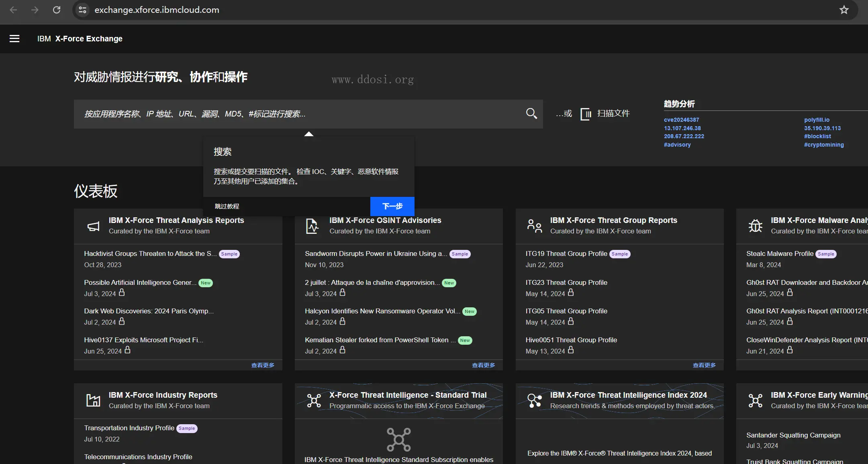Click 查看更多 in OSINT Advisories card
This screenshot has height=464, width=868.
[483, 365]
